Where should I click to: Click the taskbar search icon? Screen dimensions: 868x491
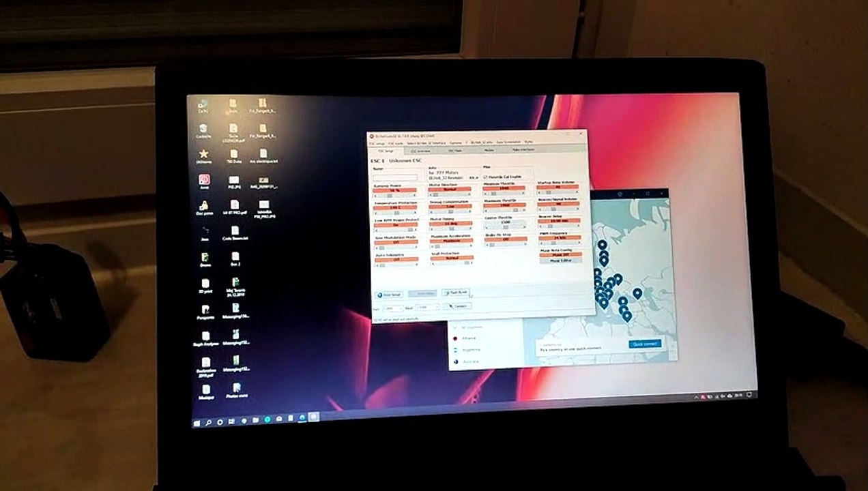point(208,423)
